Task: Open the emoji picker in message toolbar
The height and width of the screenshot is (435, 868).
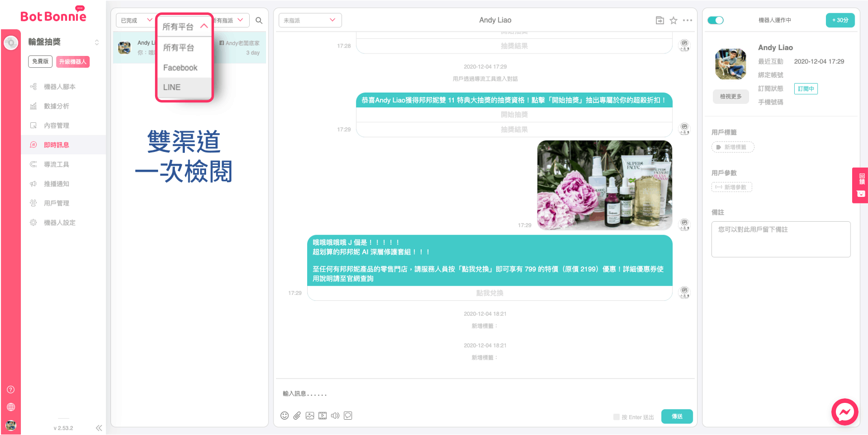Action: tap(284, 416)
